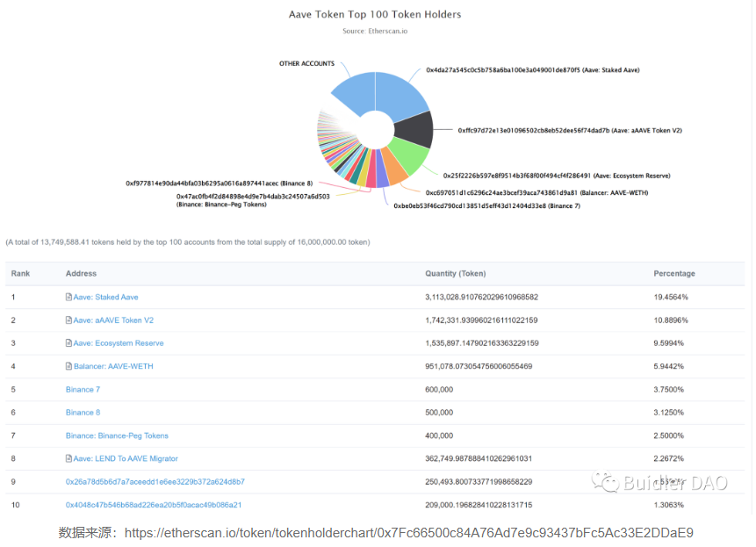The image size is (756, 547).
Task: Click the 'Quantity (Token)' column header
Action: pos(455,273)
